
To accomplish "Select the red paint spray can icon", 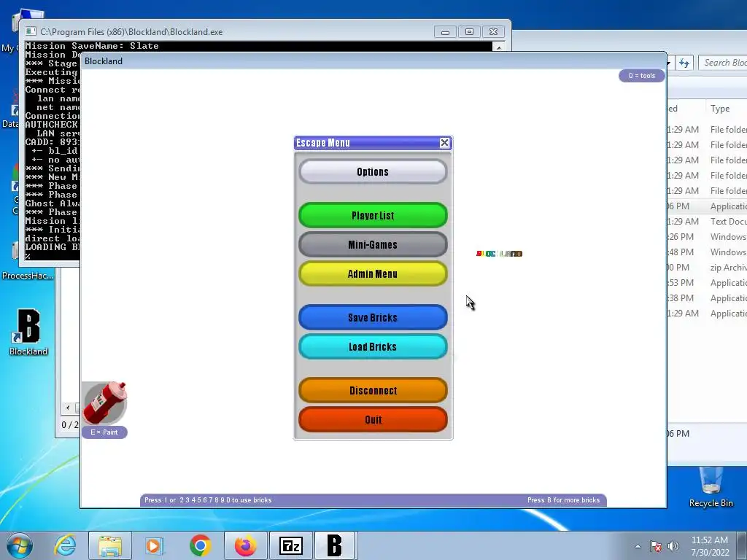I will coord(104,402).
